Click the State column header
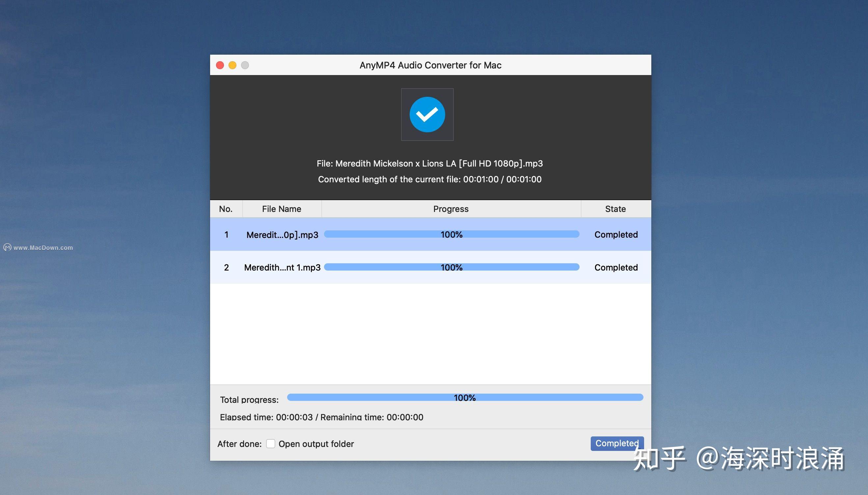 pyautogui.click(x=616, y=209)
